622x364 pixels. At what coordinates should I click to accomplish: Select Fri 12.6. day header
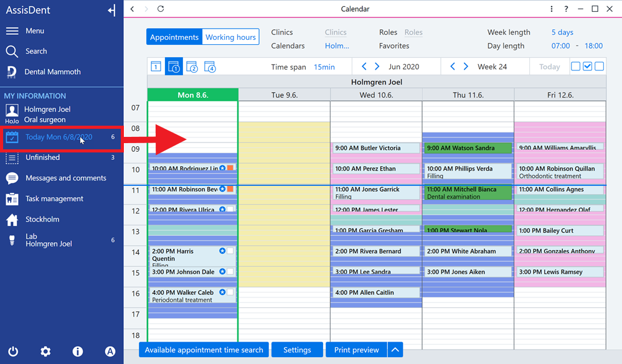click(x=560, y=95)
